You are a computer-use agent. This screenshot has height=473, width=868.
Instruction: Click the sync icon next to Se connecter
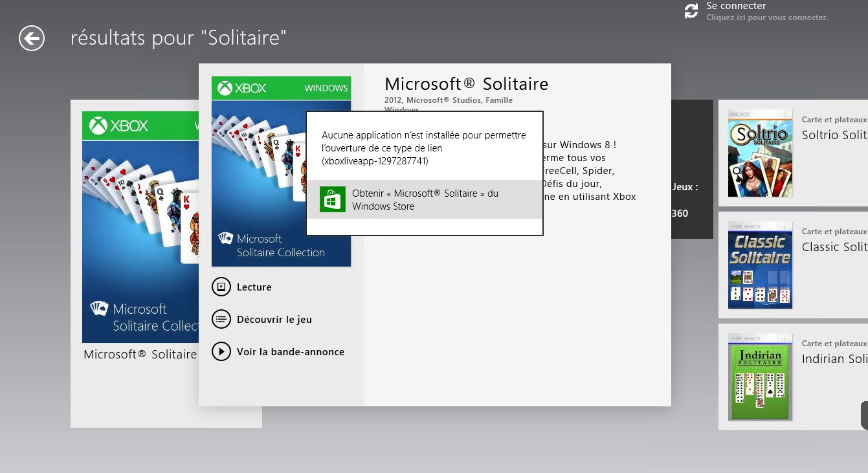(691, 11)
